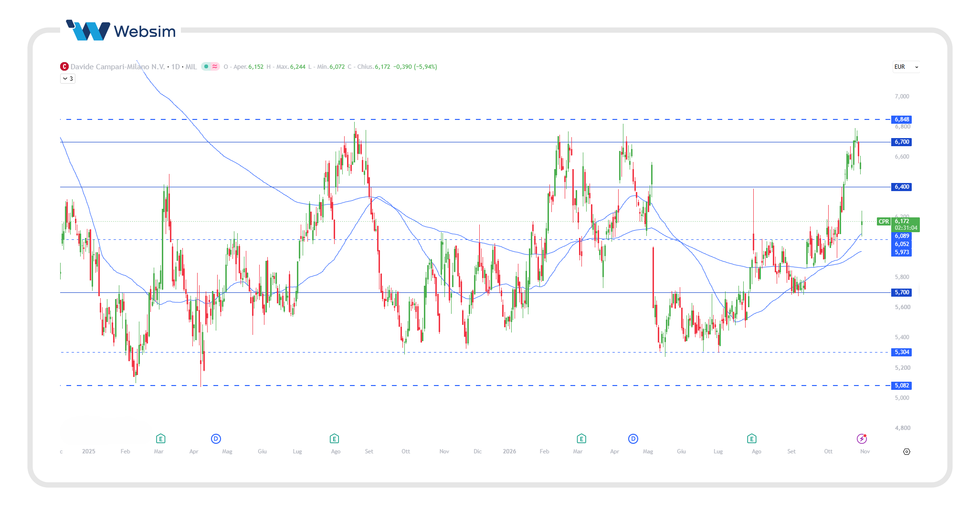Expand the indicators legend showing 3
Image resolution: width=980 pixels, height=515 pixels.
click(x=68, y=79)
